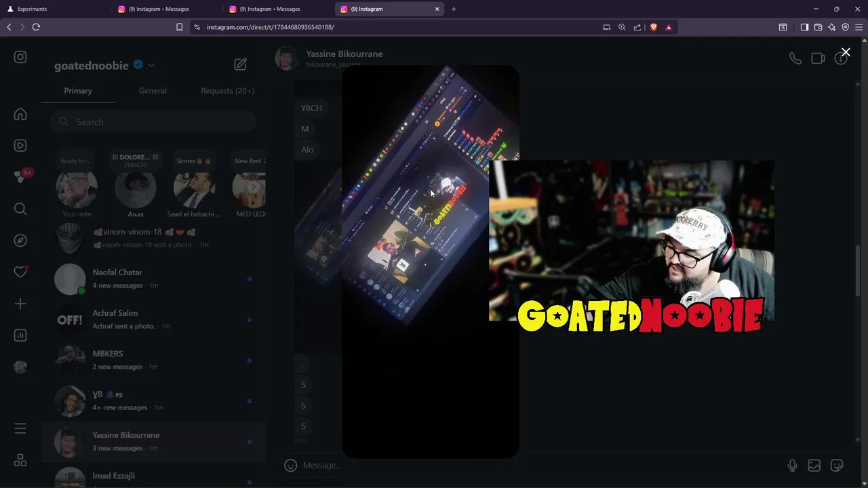This screenshot has height=488, width=868.
Task: Open the Brave Wallet icon
Action: 818,27
